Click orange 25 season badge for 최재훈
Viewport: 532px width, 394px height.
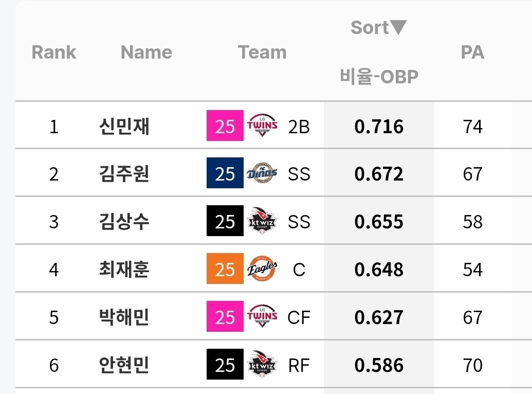point(225,269)
